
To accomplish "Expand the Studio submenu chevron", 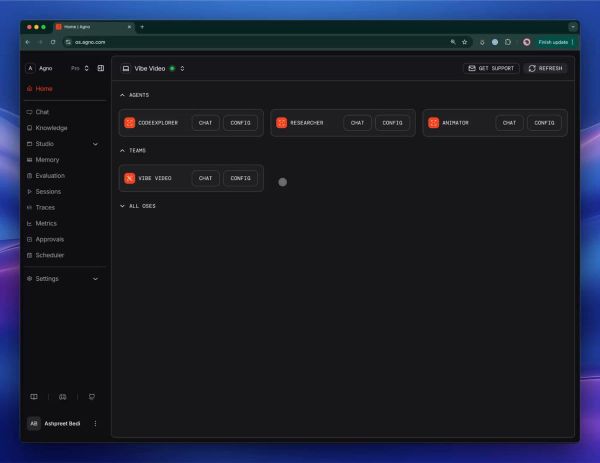I will point(95,144).
